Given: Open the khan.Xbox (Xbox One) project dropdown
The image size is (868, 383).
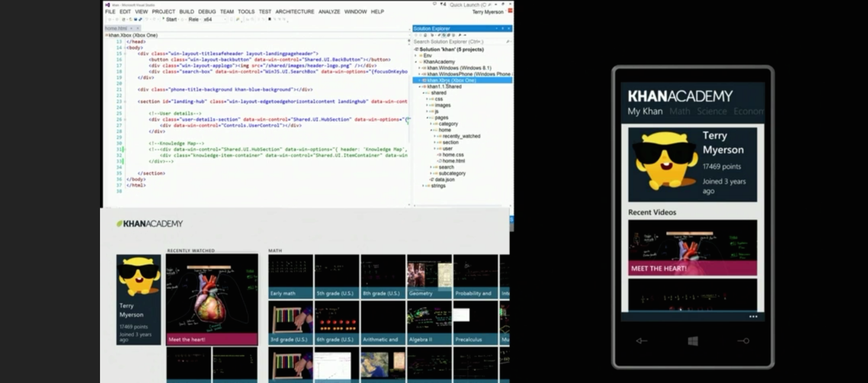Looking at the screenshot, I should 257,35.
